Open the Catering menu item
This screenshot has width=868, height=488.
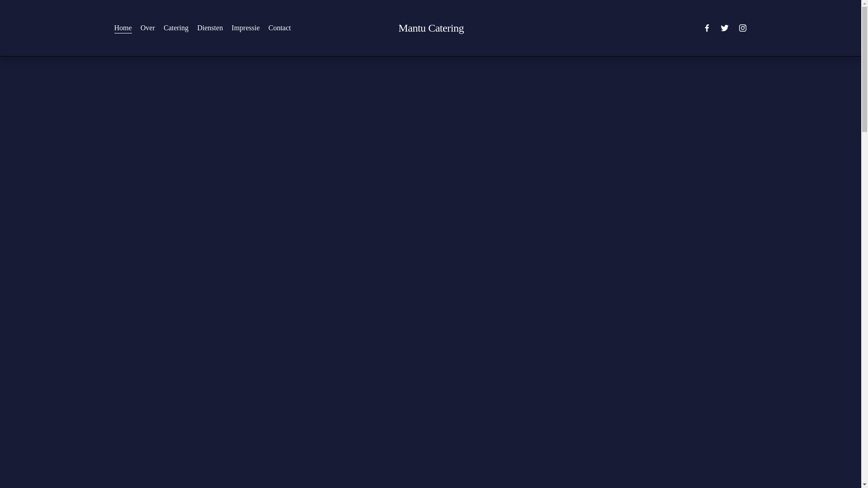coord(176,28)
